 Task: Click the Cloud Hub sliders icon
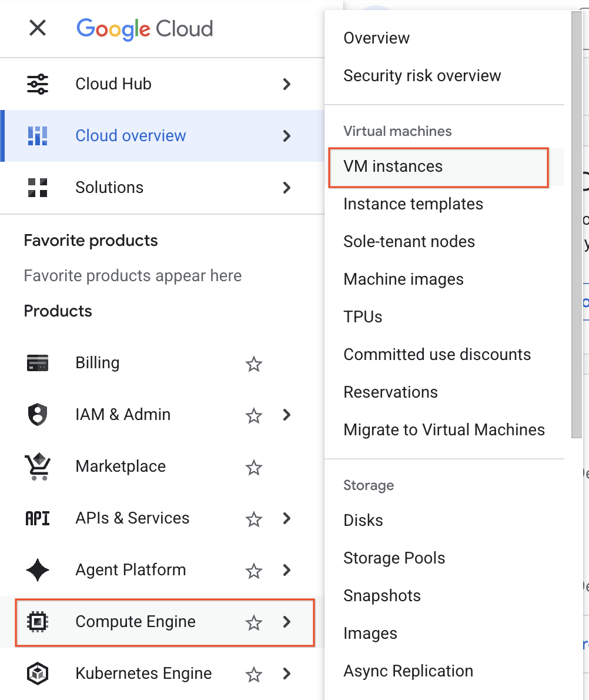tap(38, 84)
